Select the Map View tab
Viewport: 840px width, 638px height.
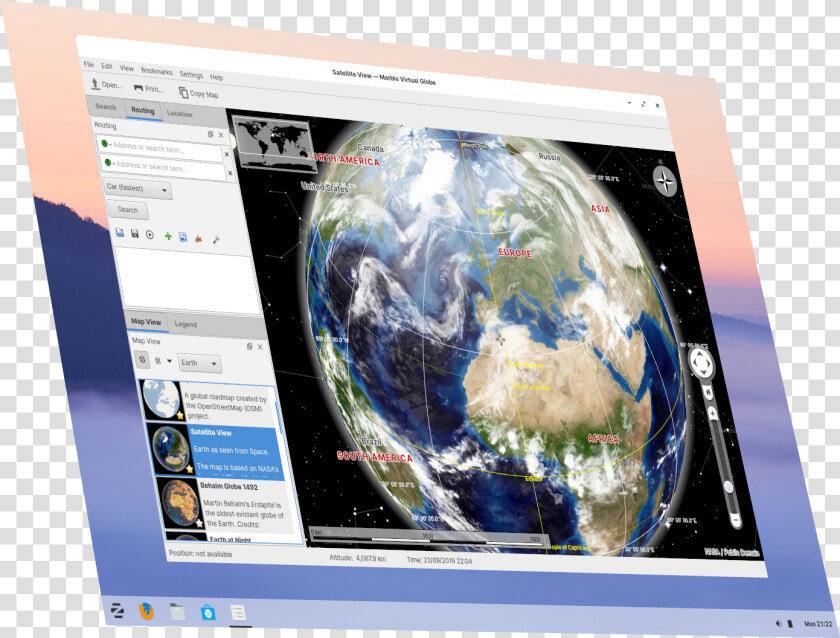[146, 322]
